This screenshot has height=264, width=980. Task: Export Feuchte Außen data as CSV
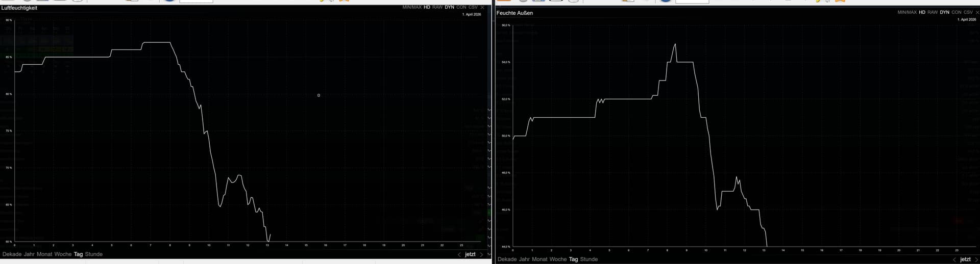968,12
